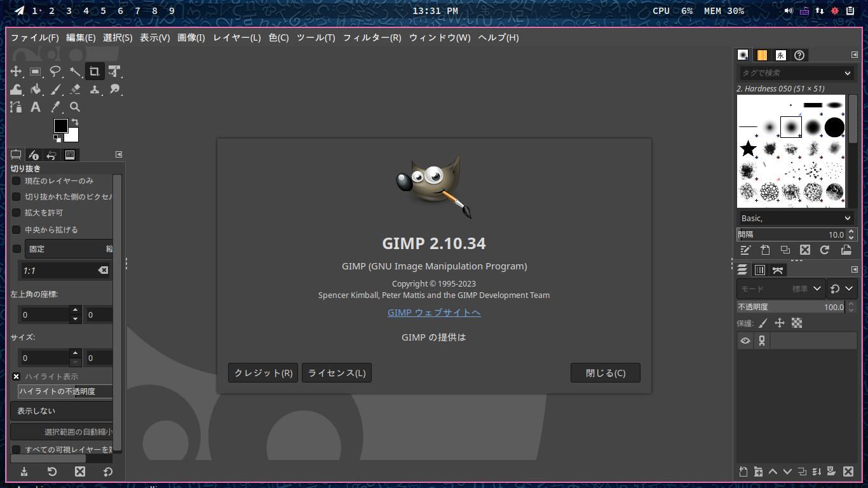Select the Color Picker eyedropper tool
This screenshot has width=868, height=488.
coord(55,107)
